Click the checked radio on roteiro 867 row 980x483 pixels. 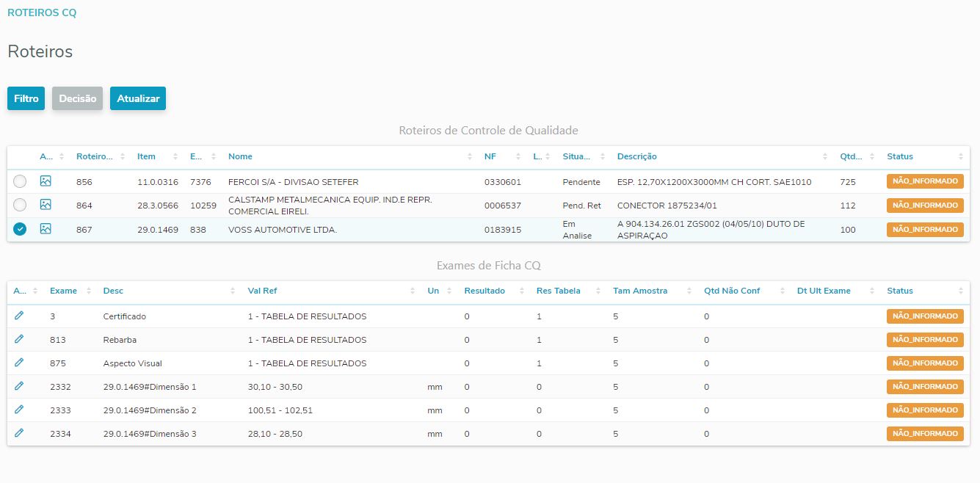pyautogui.click(x=20, y=228)
